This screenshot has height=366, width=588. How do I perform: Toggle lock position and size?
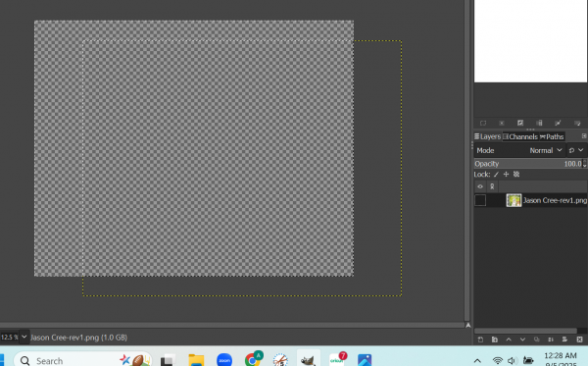[x=506, y=175]
